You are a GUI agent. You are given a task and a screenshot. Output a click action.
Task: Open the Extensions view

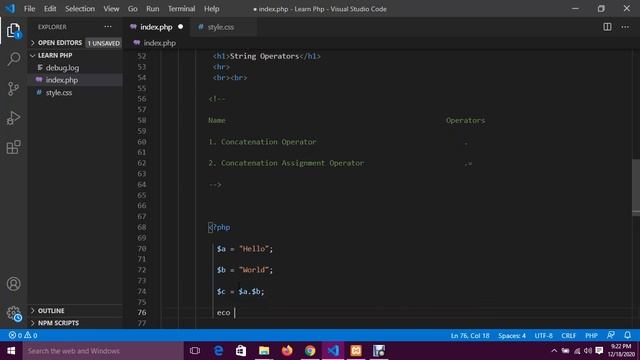13,147
